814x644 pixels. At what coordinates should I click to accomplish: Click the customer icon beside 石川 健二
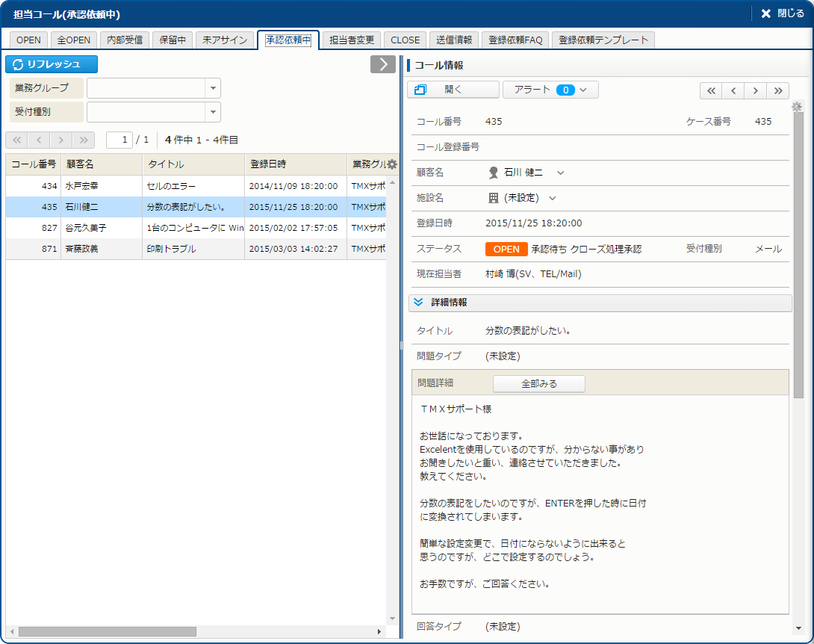coord(493,173)
